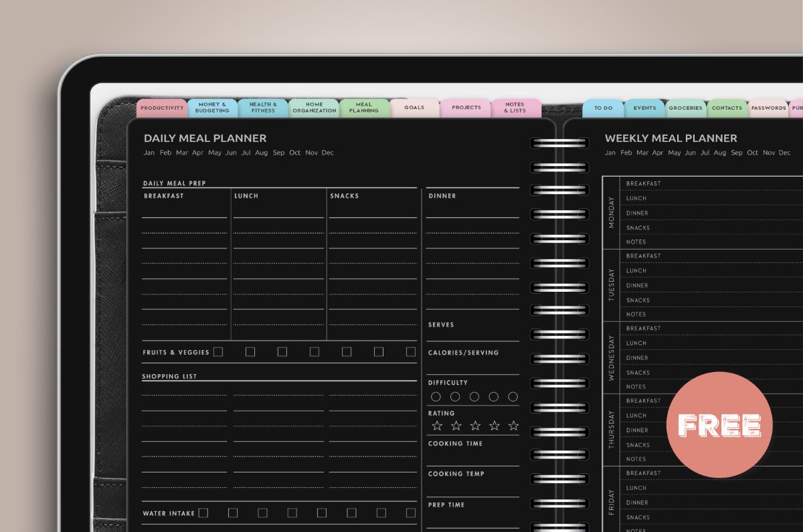Click the Prep Time field
The height and width of the screenshot is (532, 803).
473,513
